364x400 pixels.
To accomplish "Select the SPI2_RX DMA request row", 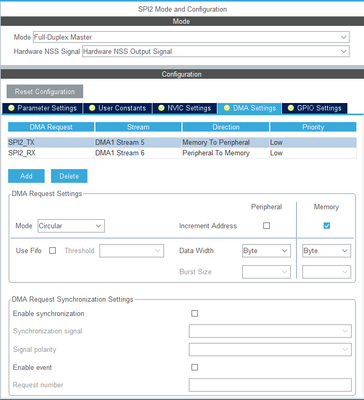I will click(x=182, y=153).
